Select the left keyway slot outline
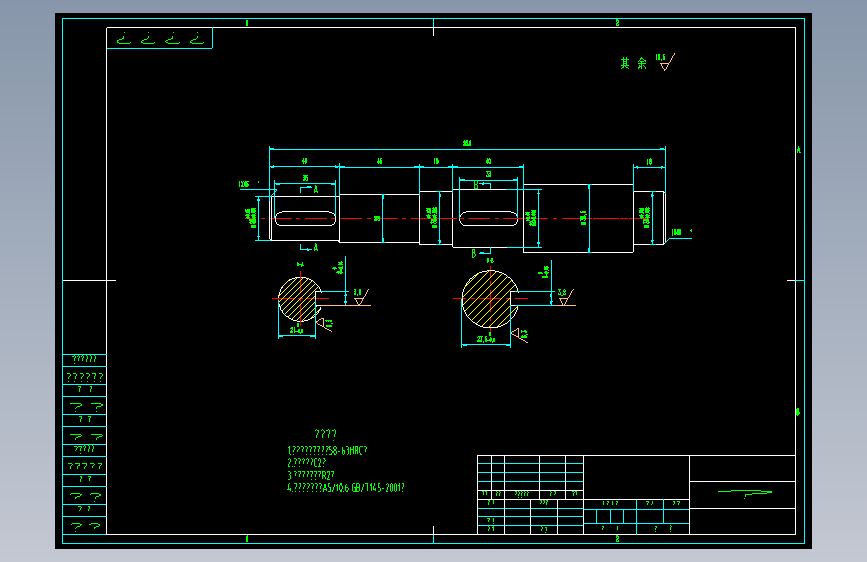 pos(305,218)
